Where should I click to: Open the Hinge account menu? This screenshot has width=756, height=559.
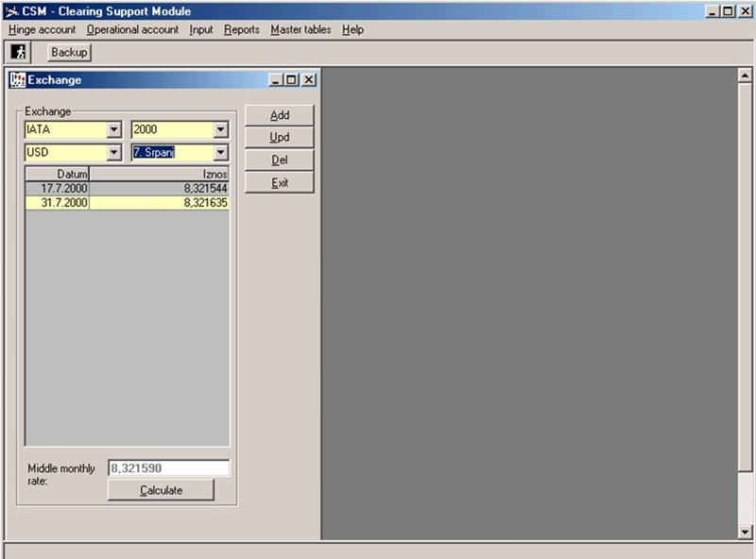(42, 29)
